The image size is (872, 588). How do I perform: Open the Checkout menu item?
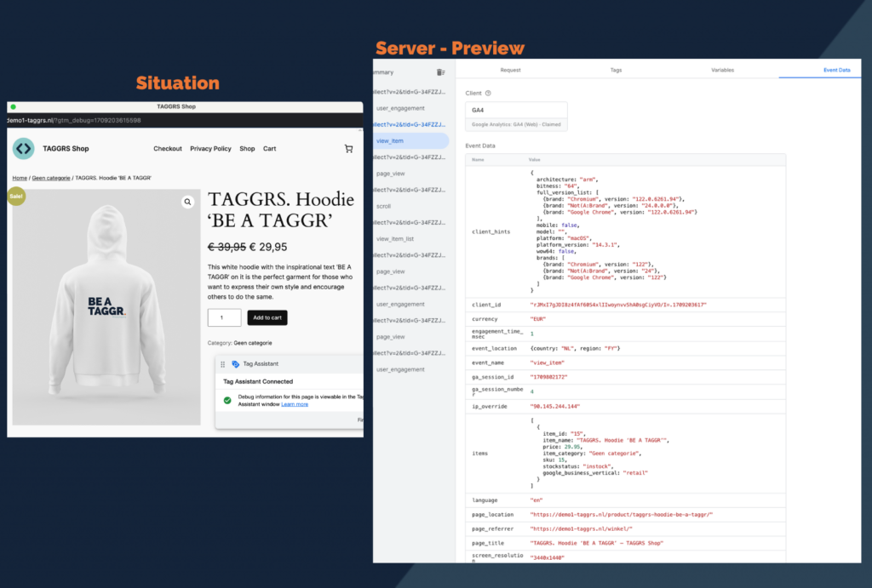(168, 148)
